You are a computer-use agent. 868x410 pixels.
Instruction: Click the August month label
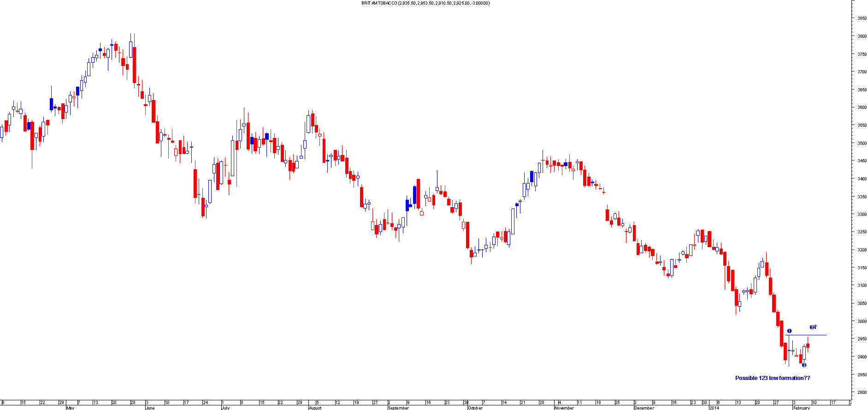pos(315,408)
